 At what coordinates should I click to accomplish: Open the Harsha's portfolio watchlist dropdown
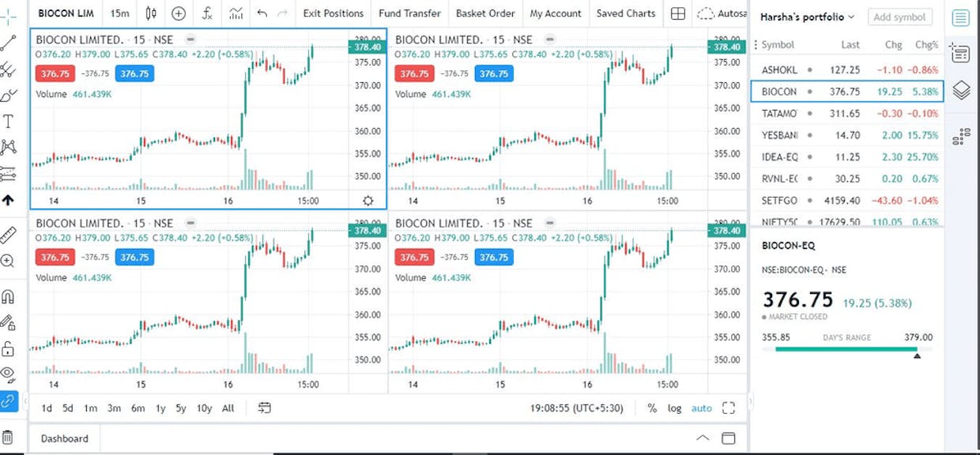coord(807,17)
